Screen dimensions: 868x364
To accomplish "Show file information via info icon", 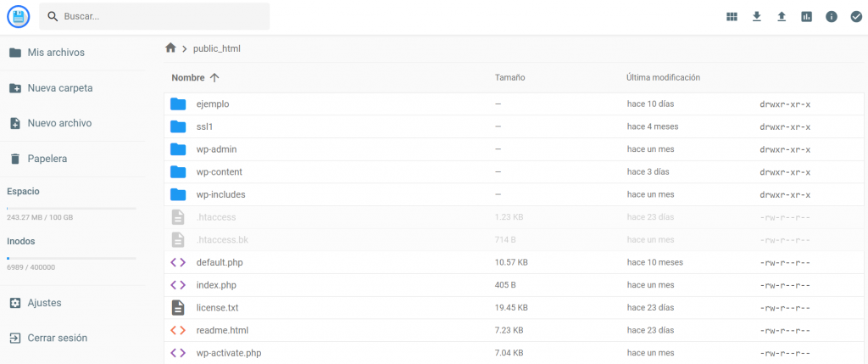I will click(832, 16).
